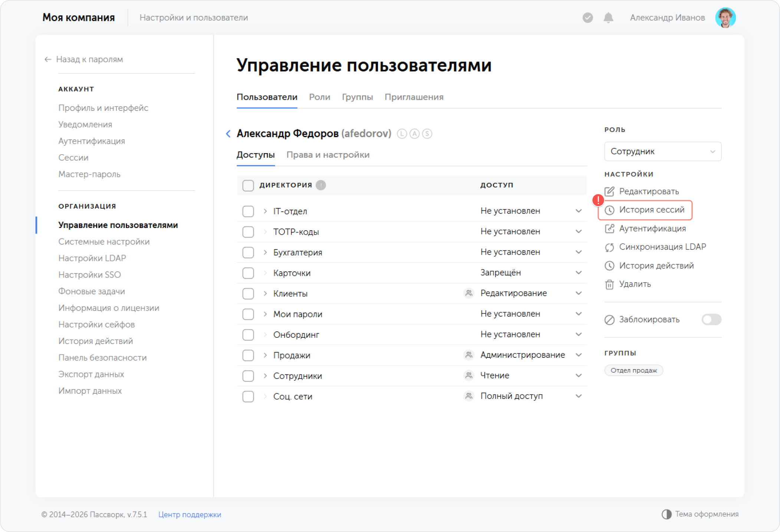Open the Права и настройки tab
The height and width of the screenshot is (532, 780).
[328, 155]
